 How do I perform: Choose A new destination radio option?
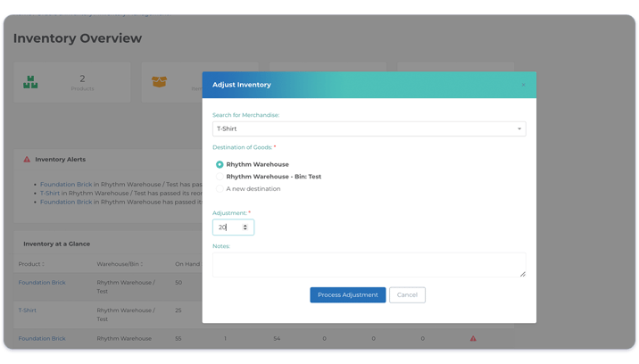tap(220, 189)
